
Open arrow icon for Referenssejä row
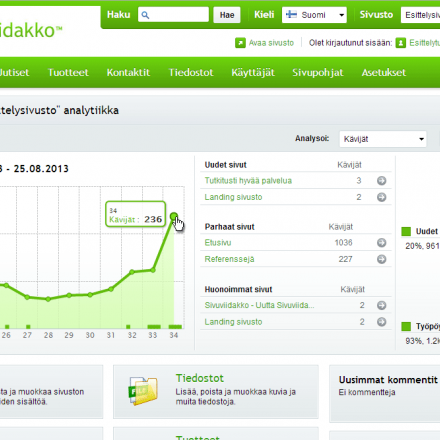coord(381,259)
